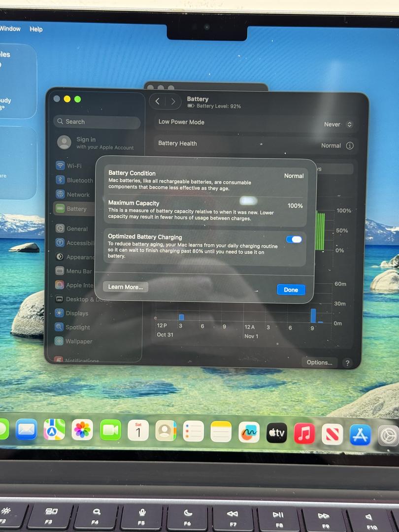The height and width of the screenshot is (532, 399).
Task: Open Spotlight settings in sidebar
Action: (x=77, y=327)
